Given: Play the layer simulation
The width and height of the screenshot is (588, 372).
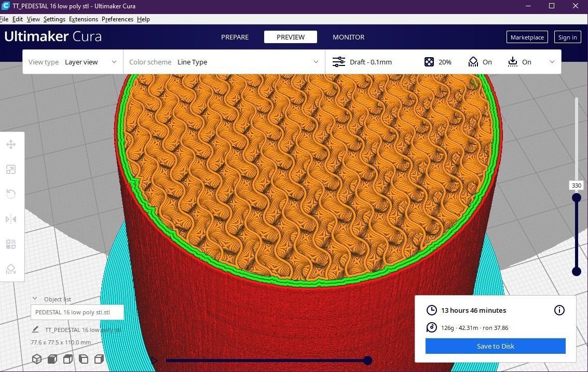Looking at the screenshot, I should [x=154, y=361].
